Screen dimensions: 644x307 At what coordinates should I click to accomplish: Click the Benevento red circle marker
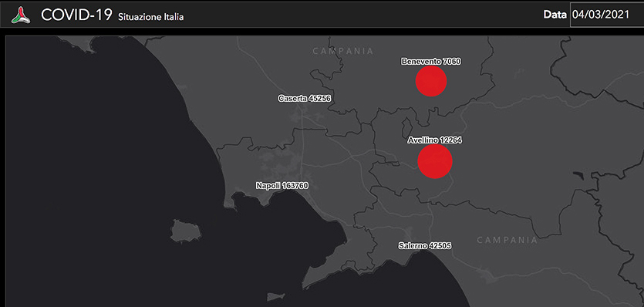point(431,81)
